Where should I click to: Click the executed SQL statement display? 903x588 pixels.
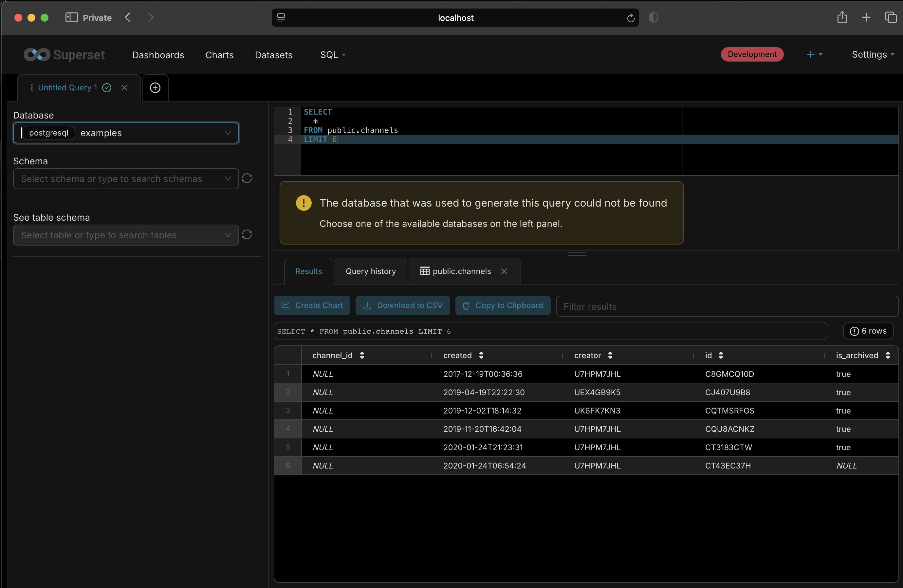550,331
